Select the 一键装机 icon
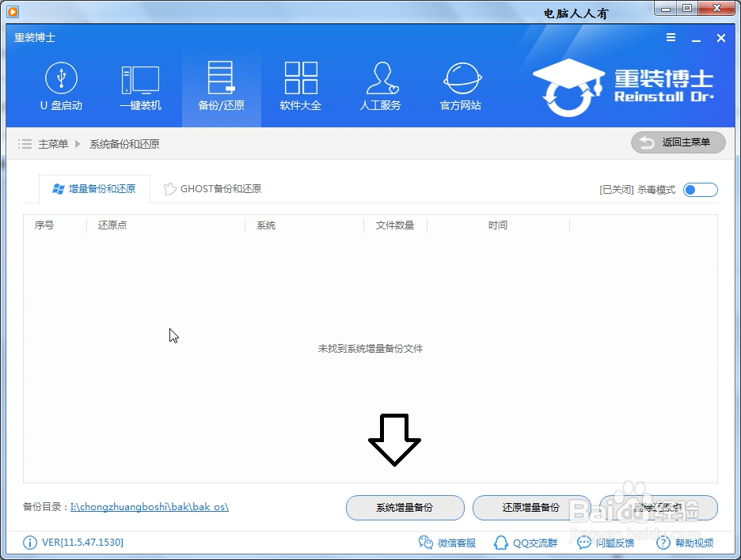Image resolution: width=741 pixels, height=560 pixels. coord(141,87)
